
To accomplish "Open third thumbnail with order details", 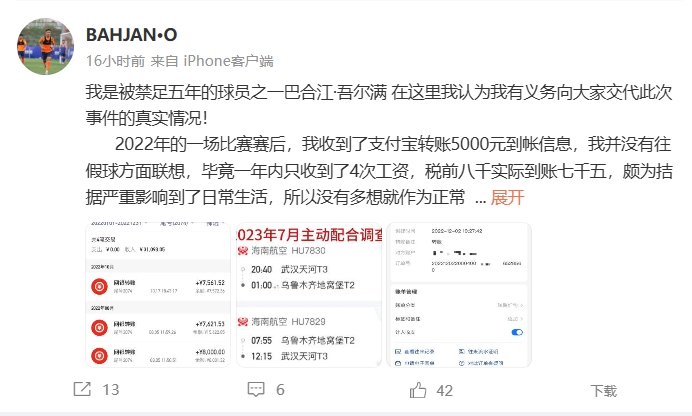I will pos(459,295).
